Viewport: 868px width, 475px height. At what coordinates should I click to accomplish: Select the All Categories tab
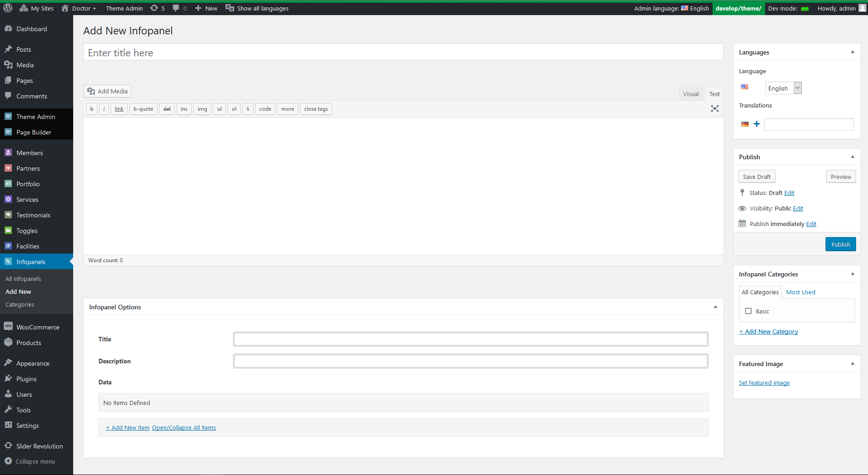[760, 292]
